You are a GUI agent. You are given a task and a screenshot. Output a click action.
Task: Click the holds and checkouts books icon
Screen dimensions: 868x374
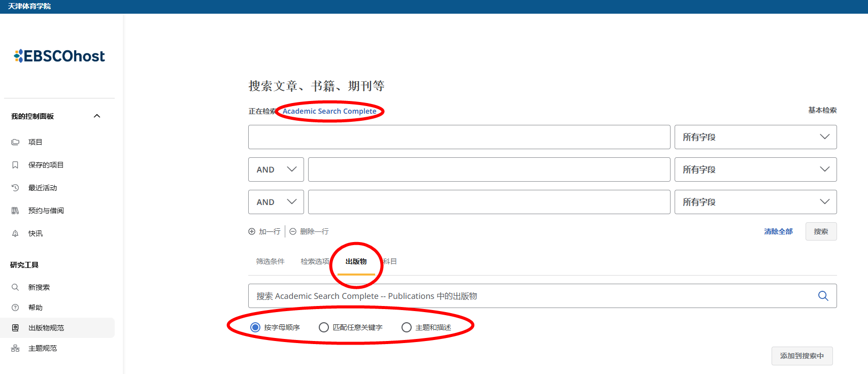coord(15,211)
